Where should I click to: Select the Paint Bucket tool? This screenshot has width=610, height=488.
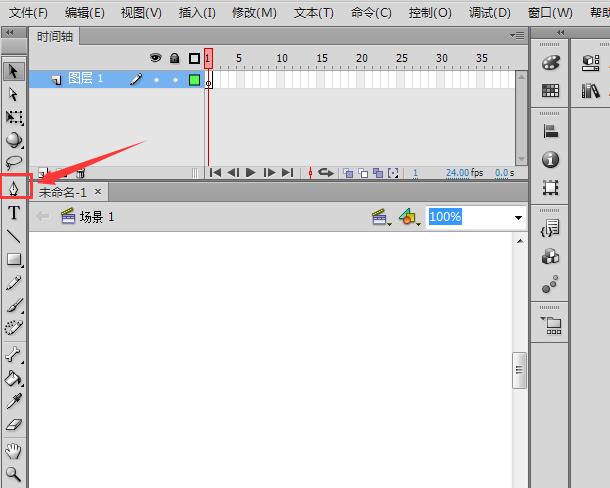(14, 377)
